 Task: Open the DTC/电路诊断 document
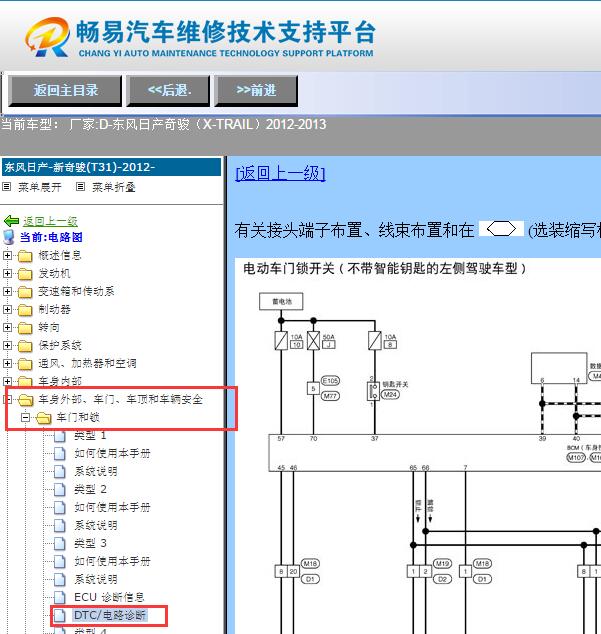110,615
